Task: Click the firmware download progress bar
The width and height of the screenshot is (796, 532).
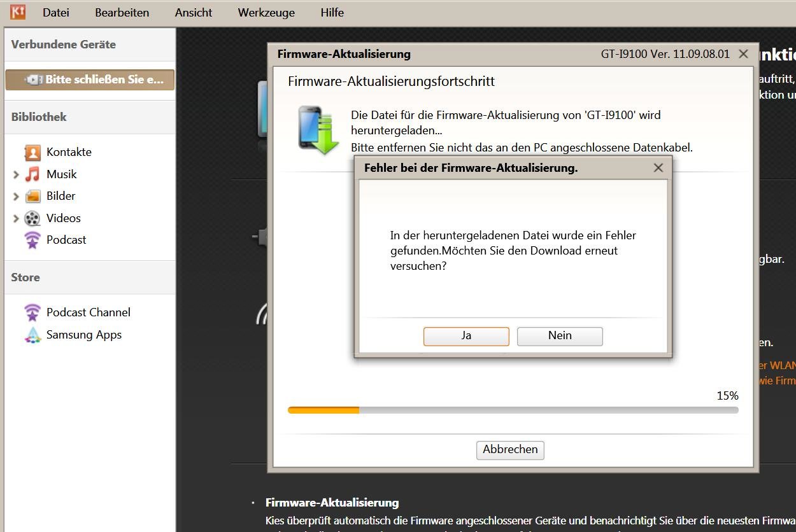Action: tap(513, 410)
